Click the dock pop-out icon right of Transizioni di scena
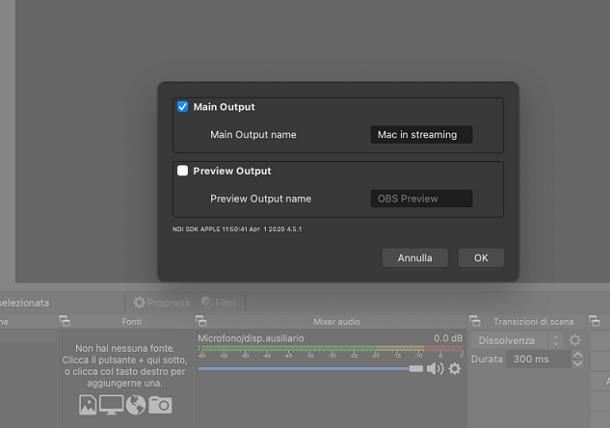This screenshot has height=428, width=610. pyautogui.click(x=594, y=321)
